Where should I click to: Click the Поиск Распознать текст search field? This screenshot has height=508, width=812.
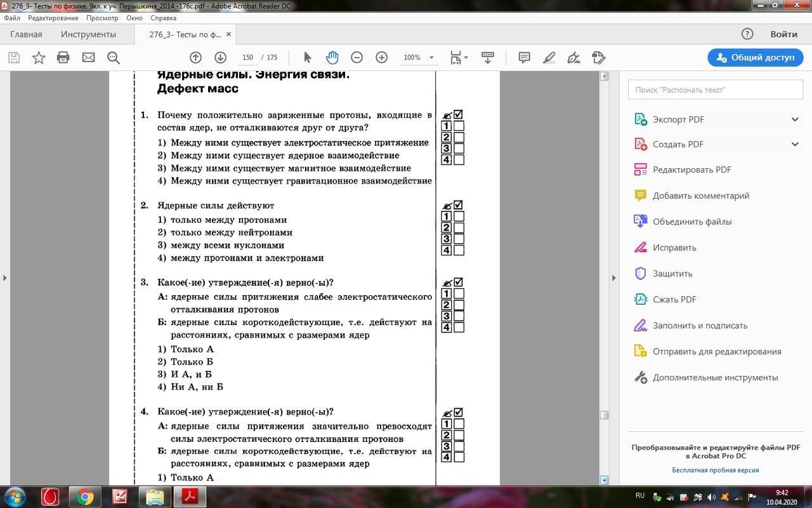click(x=715, y=90)
